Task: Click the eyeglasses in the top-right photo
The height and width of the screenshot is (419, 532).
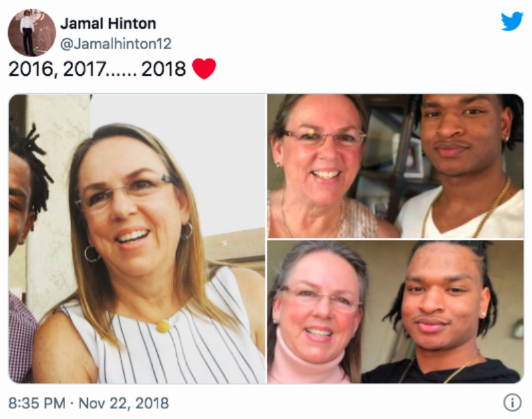Action: [323, 138]
